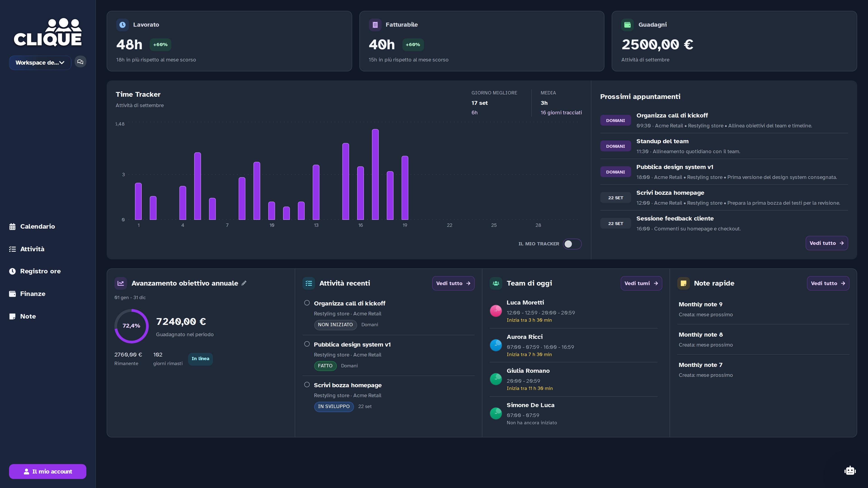Edit annual goal with pencil icon
Image resolution: width=868 pixels, height=488 pixels.
pos(244,283)
